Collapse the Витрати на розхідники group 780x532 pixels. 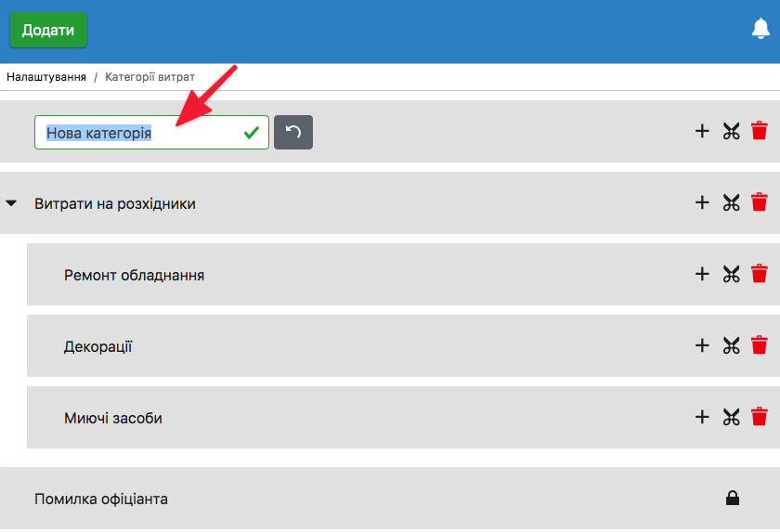click(12, 203)
